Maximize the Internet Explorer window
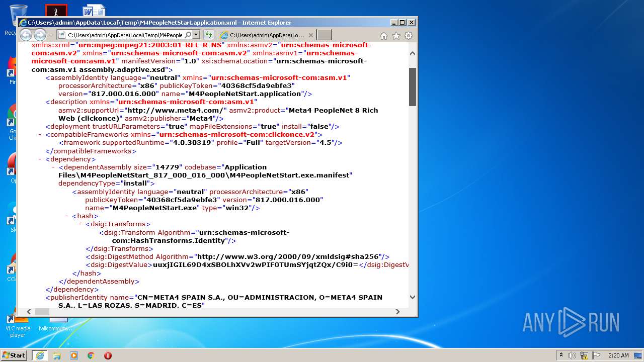The height and width of the screenshot is (362, 644). point(402,23)
